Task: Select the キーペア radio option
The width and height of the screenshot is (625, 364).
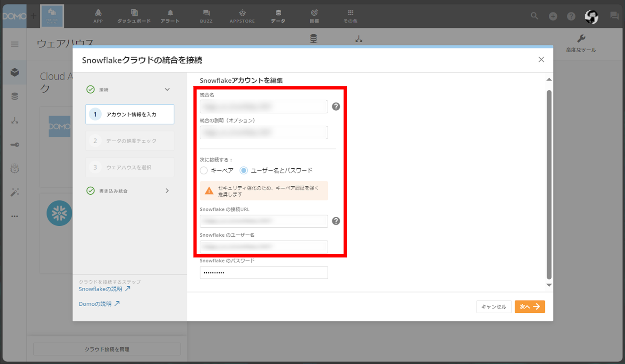Action: coord(204,170)
